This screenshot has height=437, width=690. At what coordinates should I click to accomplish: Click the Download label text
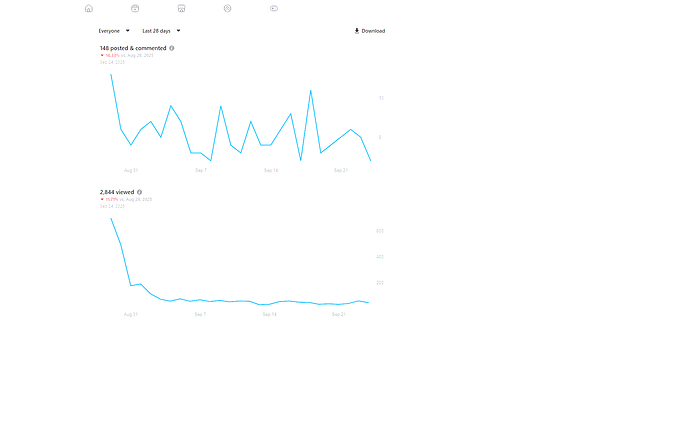[373, 31]
